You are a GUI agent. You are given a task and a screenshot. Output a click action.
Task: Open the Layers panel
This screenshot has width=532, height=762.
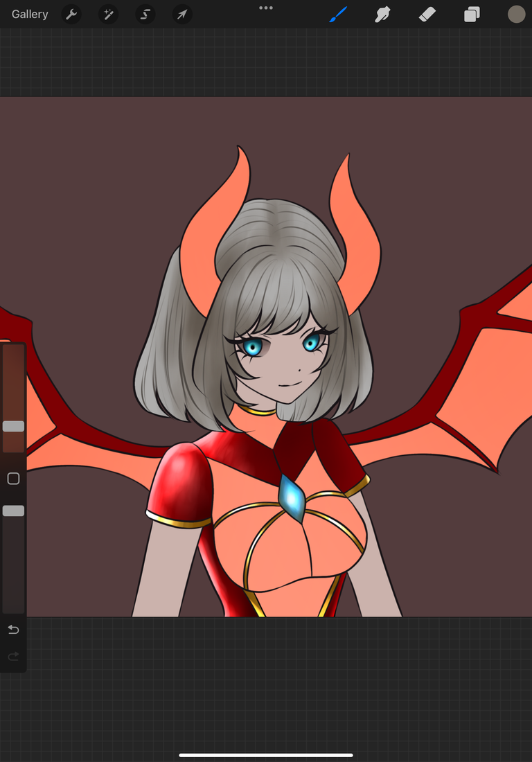pyautogui.click(x=472, y=14)
